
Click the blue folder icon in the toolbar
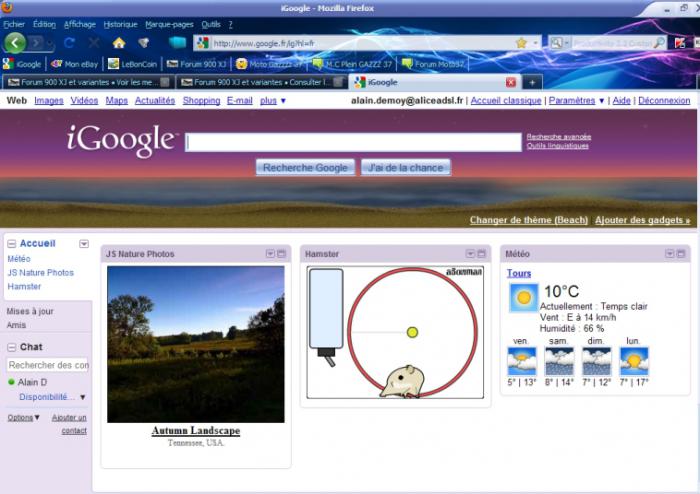pos(177,42)
